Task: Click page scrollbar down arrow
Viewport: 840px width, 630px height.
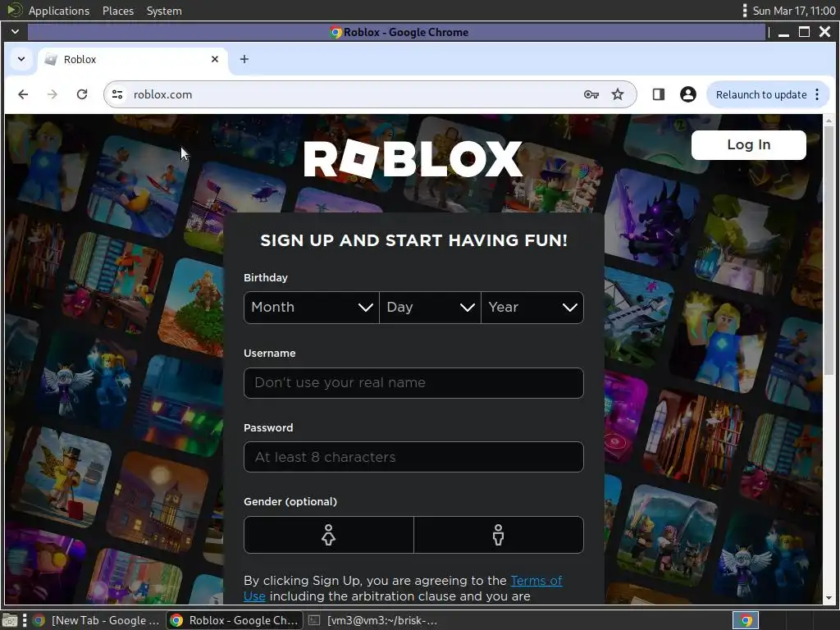Action: tap(829, 598)
